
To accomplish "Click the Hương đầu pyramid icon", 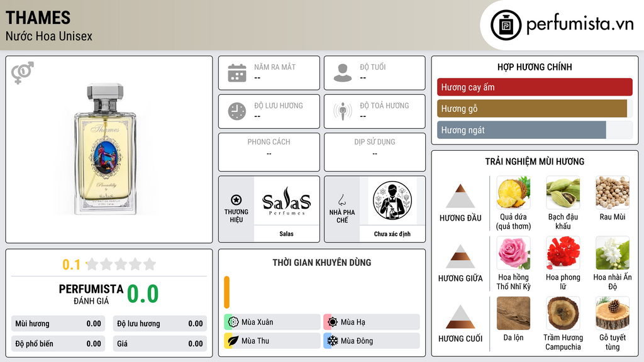I will [x=460, y=196].
